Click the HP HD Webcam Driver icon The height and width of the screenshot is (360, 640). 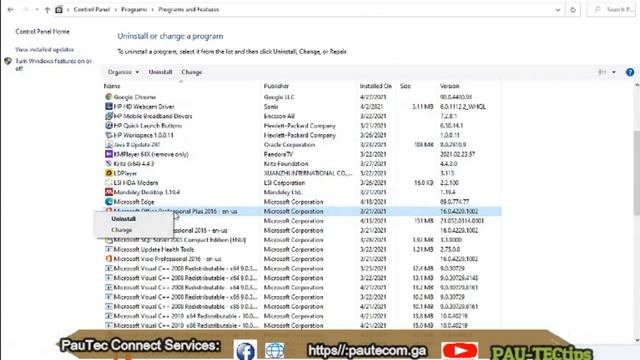pos(109,107)
